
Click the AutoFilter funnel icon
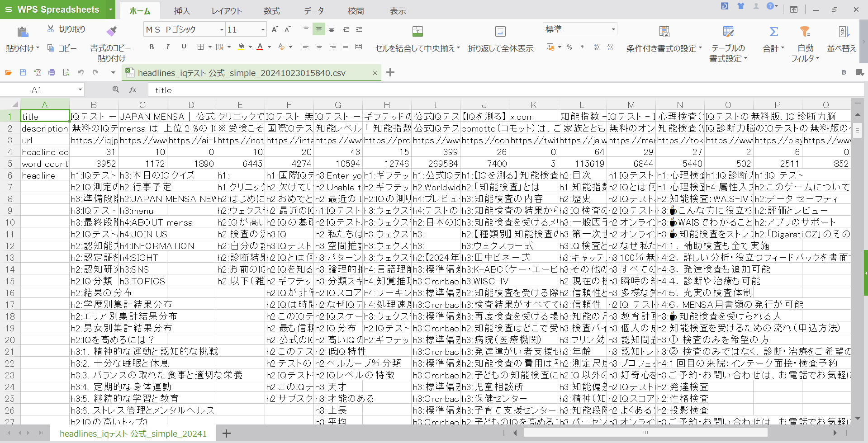[805, 32]
